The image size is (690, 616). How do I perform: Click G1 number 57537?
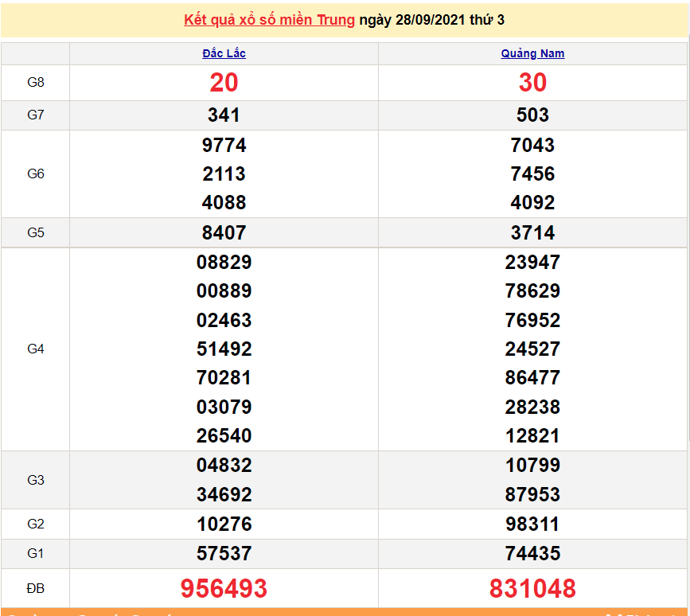click(224, 553)
